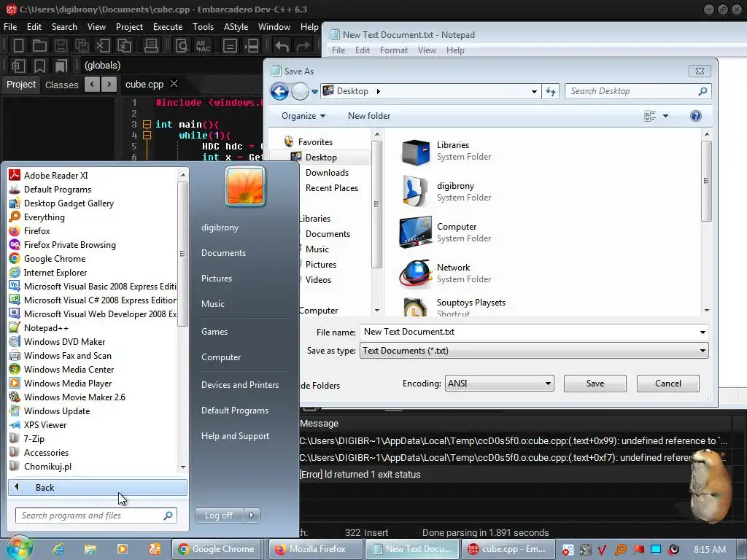Click the Save As file list scrollbar
The image size is (747, 560).
point(706,181)
